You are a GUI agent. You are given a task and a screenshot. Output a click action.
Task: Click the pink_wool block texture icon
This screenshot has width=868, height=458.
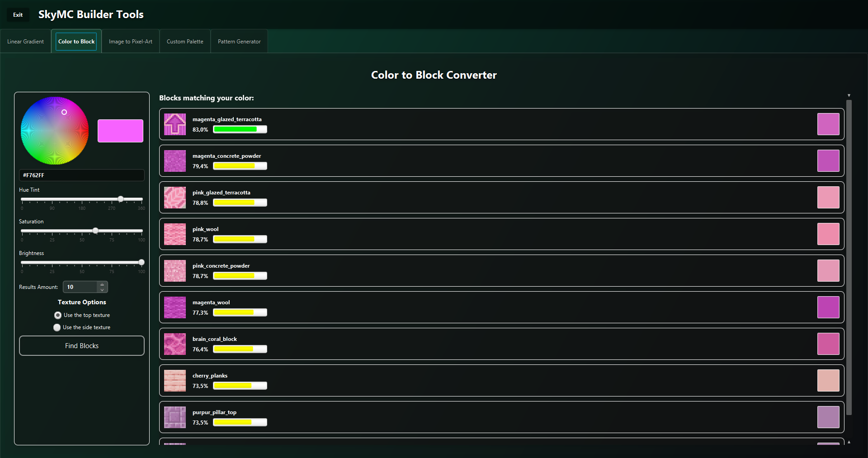click(x=175, y=234)
